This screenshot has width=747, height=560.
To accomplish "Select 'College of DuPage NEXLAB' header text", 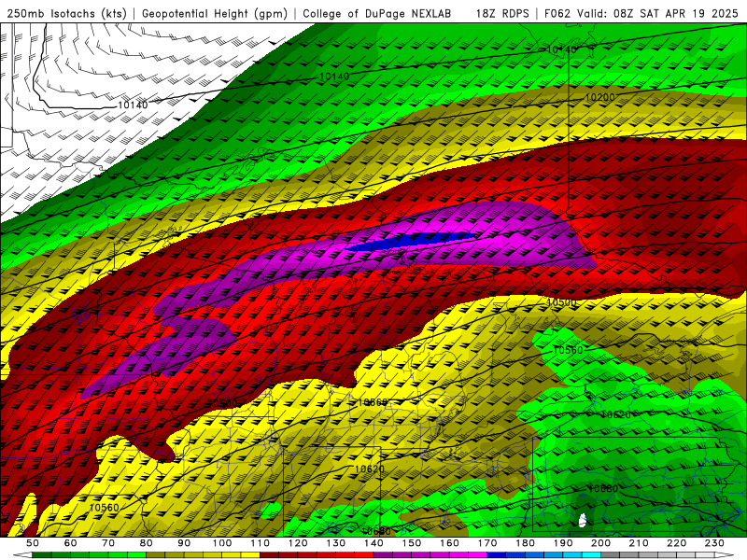I will click(x=377, y=14).
